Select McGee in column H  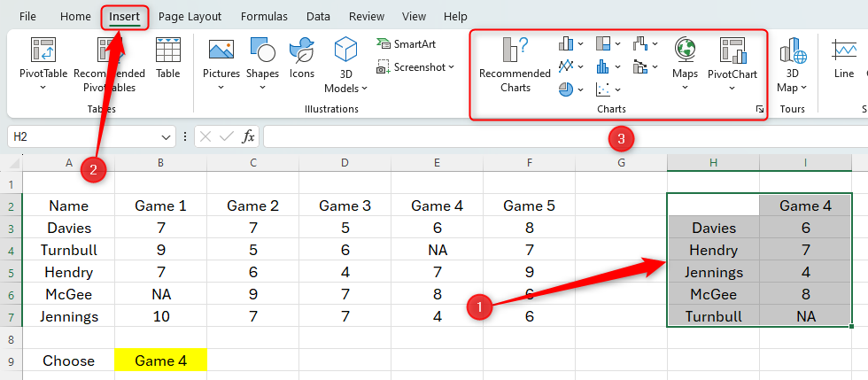[x=714, y=294]
